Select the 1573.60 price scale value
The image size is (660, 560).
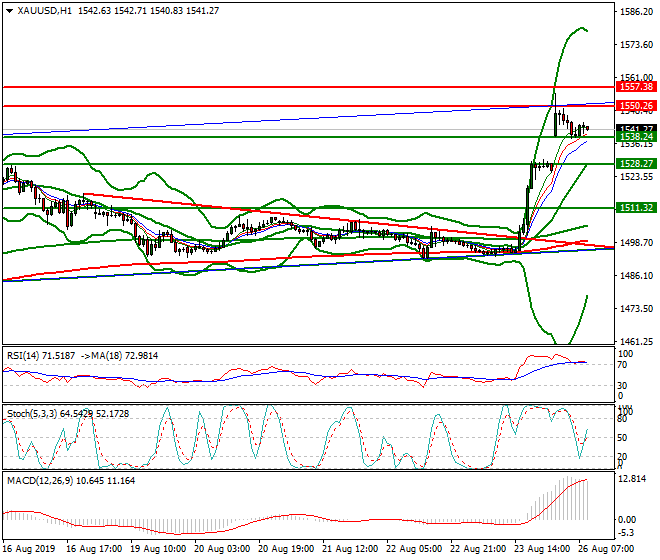pyautogui.click(x=636, y=45)
